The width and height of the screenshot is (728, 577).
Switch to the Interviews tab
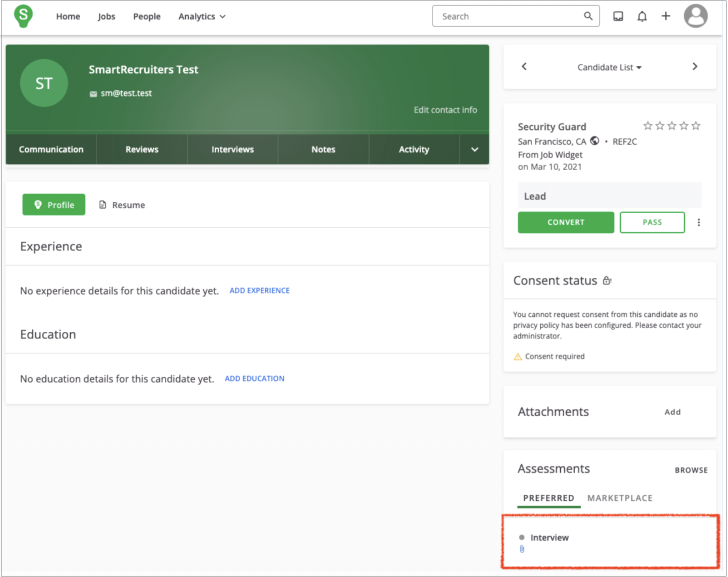point(232,149)
